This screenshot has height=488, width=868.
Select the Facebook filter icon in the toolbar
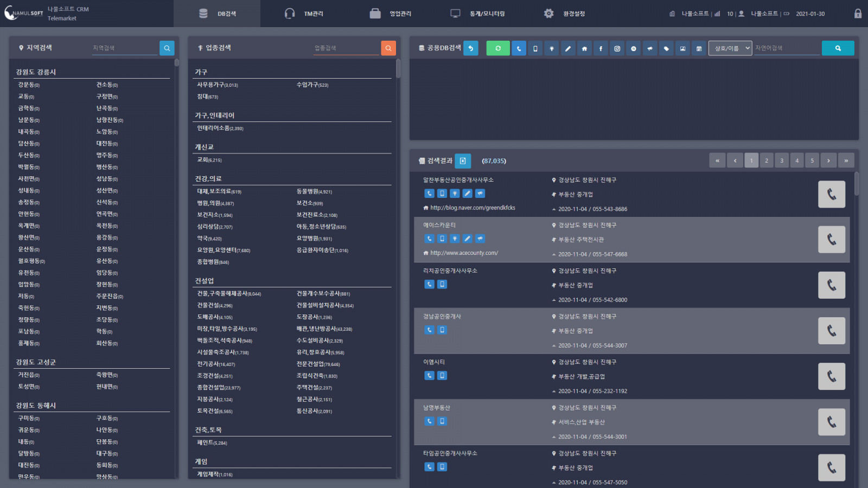pyautogui.click(x=601, y=48)
